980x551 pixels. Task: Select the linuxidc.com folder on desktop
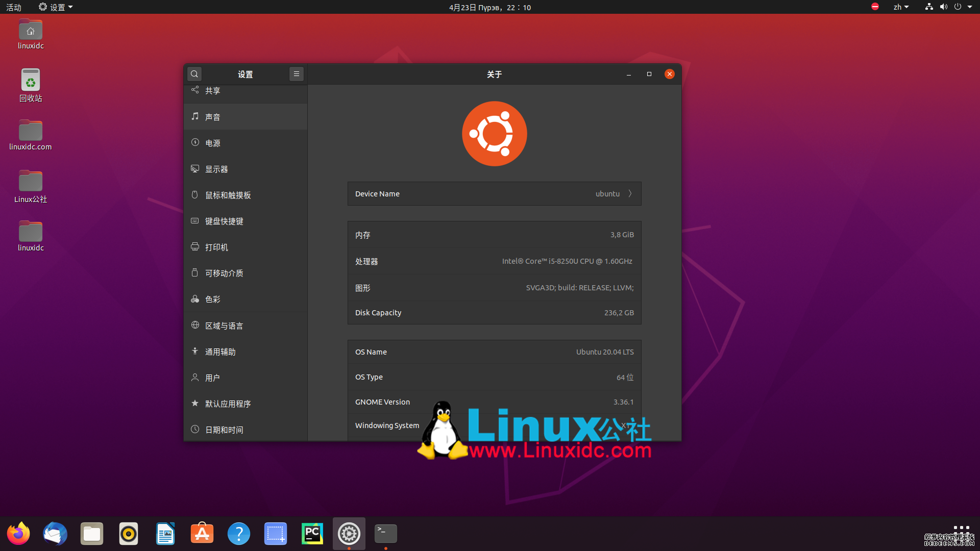coord(31,135)
